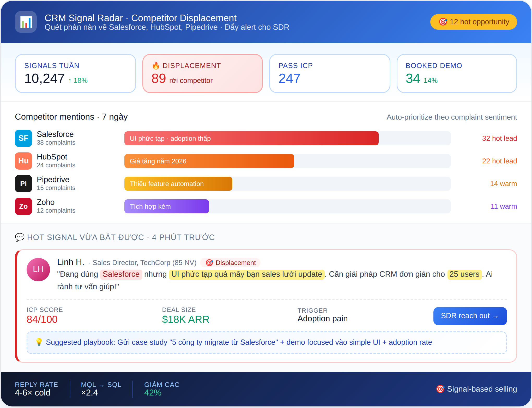The height and width of the screenshot is (408, 532).
Task: Click the Salesforce 'UI phức tạp' red bar
Action: tap(251, 138)
